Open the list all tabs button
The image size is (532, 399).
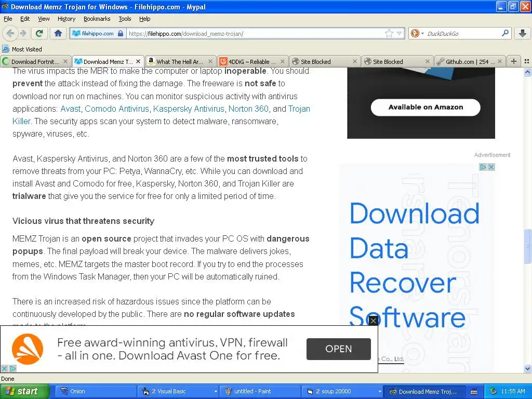tap(527, 61)
